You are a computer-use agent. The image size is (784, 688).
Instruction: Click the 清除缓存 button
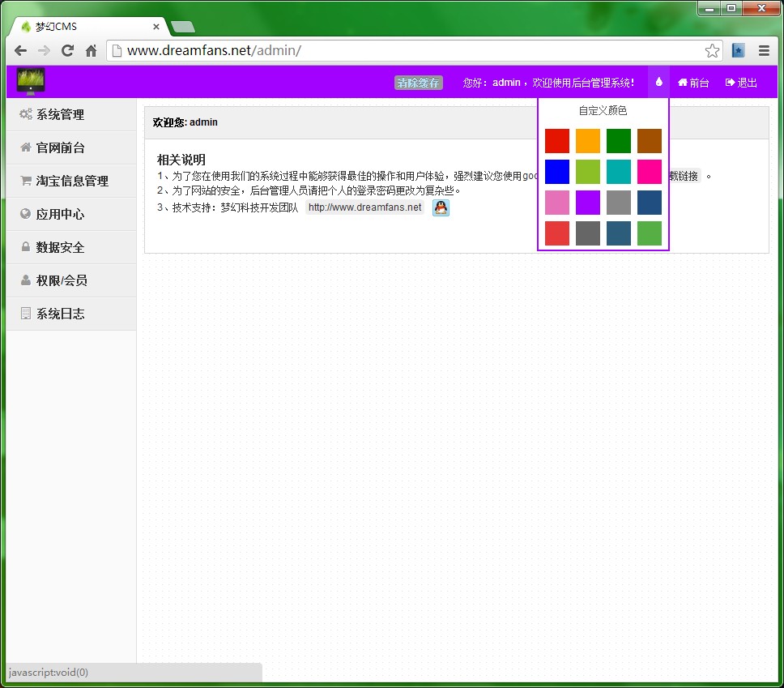point(419,83)
